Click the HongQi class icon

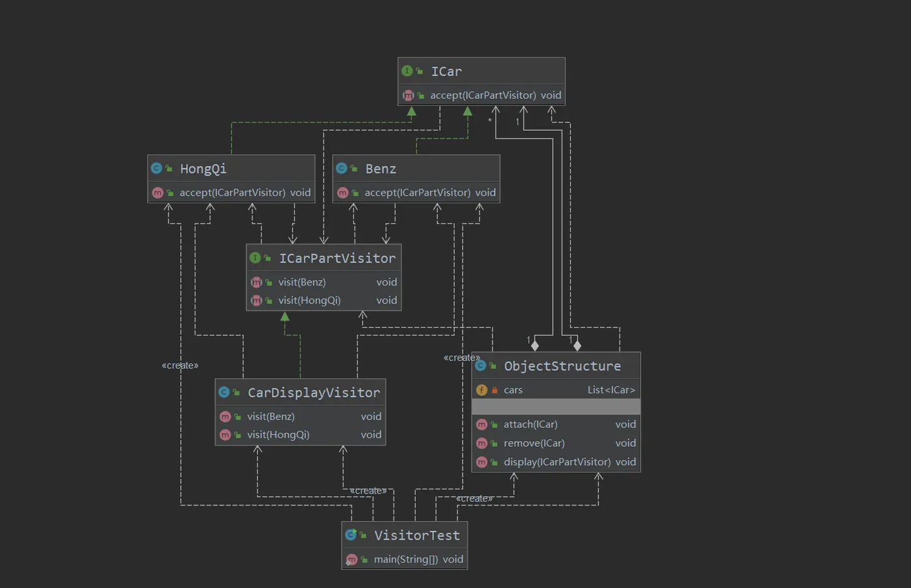157,168
